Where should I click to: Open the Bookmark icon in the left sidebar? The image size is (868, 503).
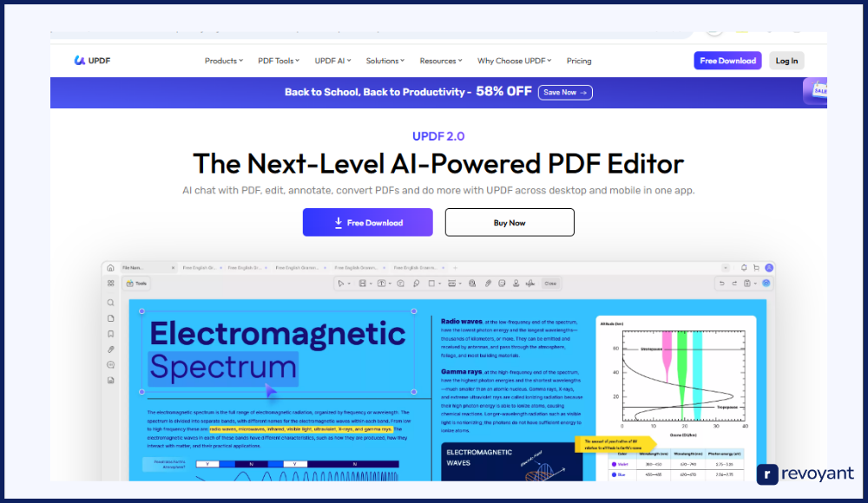[111, 334]
